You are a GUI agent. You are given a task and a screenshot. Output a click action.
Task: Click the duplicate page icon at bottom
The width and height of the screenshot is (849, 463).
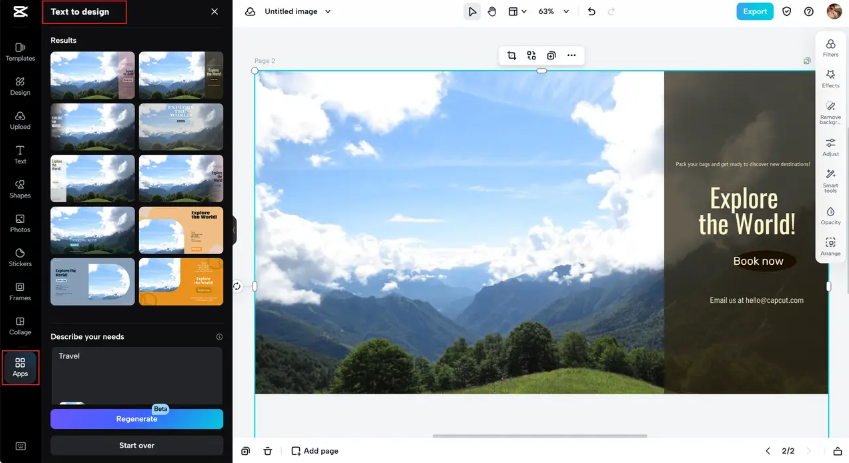click(x=246, y=451)
